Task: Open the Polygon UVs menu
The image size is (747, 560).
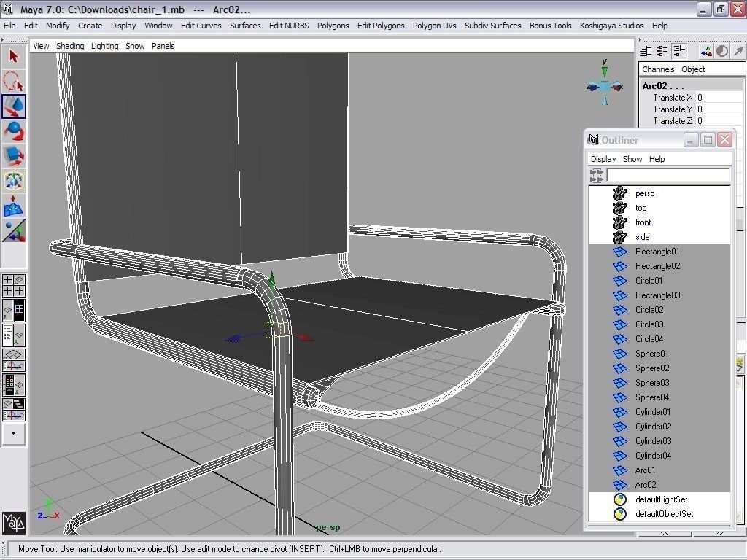Action: click(435, 26)
